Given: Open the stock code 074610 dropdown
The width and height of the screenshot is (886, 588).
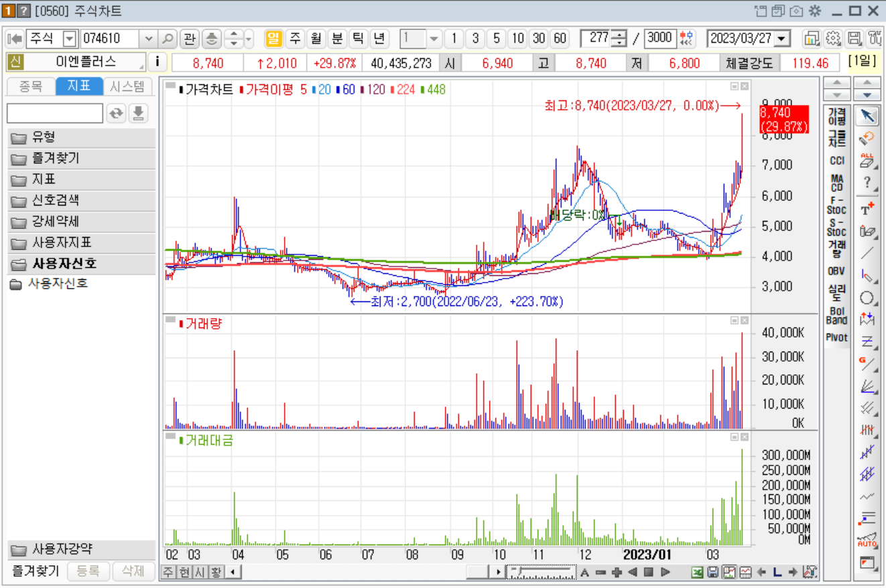Looking at the screenshot, I should tap(149, 39).
